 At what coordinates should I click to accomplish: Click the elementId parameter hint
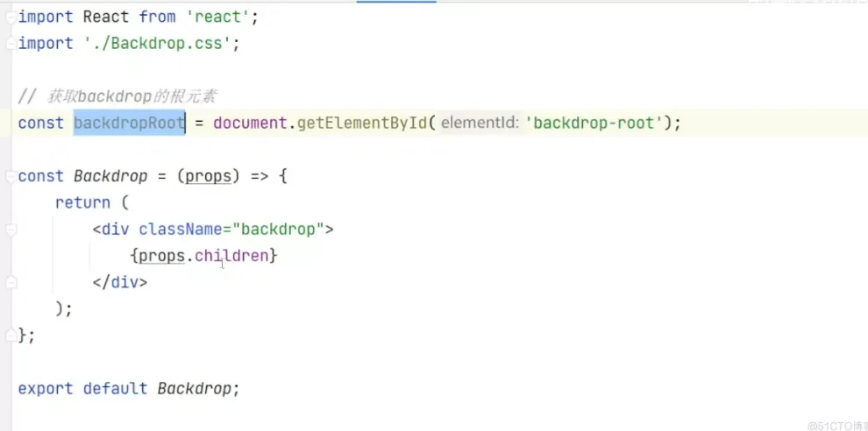(479, 124)
